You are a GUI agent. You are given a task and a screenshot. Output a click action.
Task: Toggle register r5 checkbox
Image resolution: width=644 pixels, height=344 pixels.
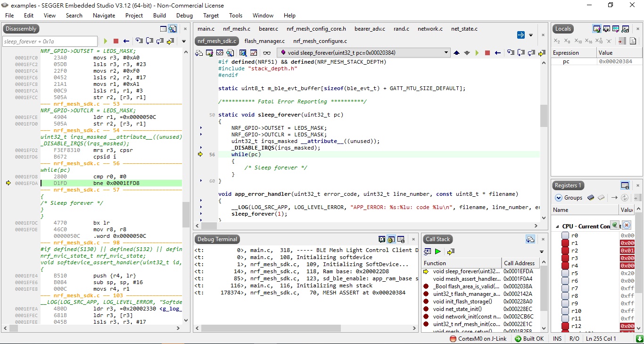click(x=565, y=273)
